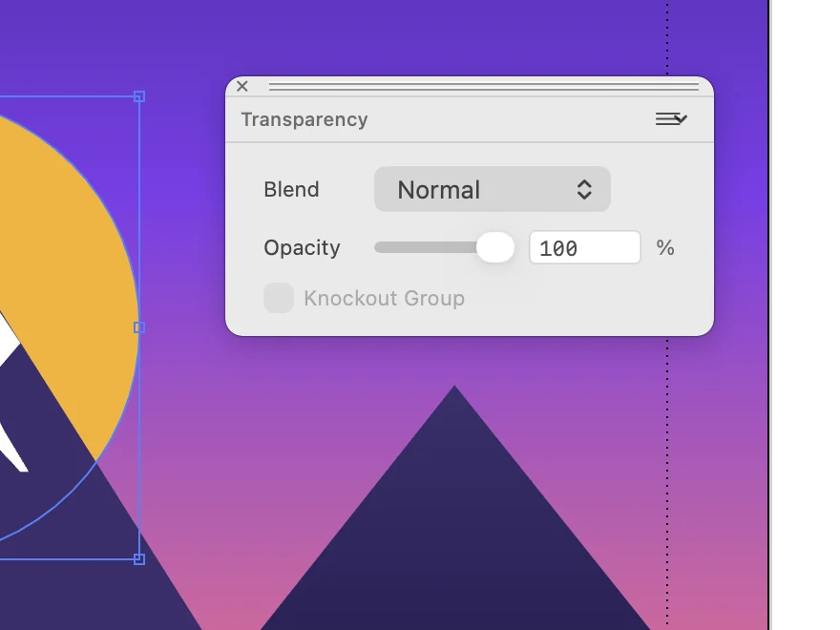This screenshot has width=840, height=630.
Task: Select the middle-right selection handle
Action: point(139,327)
